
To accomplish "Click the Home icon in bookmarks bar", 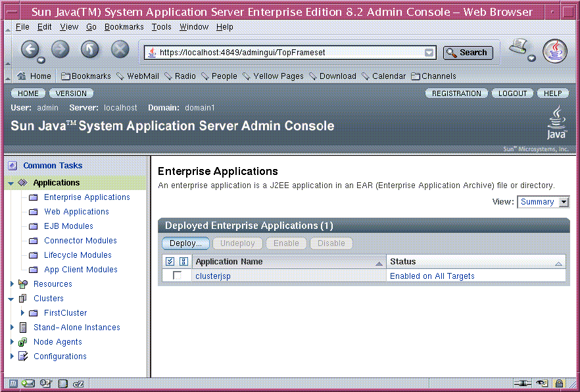I will 22,76.
